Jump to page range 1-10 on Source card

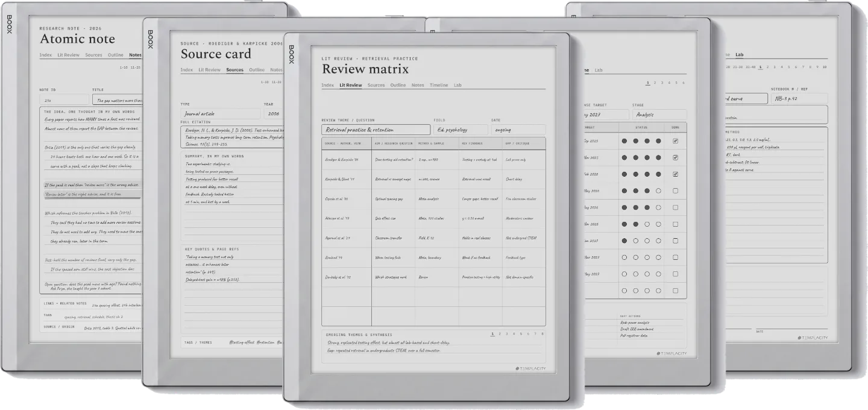tap(265, 82)
